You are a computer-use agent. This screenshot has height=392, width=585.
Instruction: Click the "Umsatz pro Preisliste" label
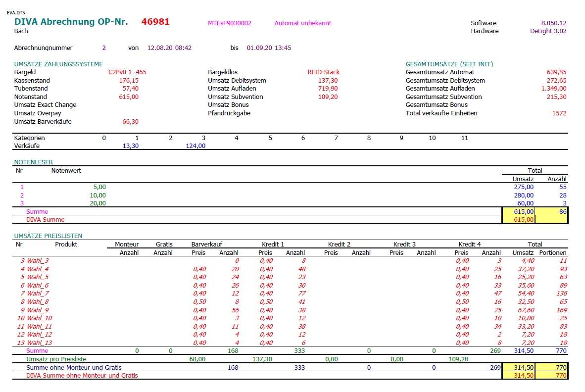56,359
